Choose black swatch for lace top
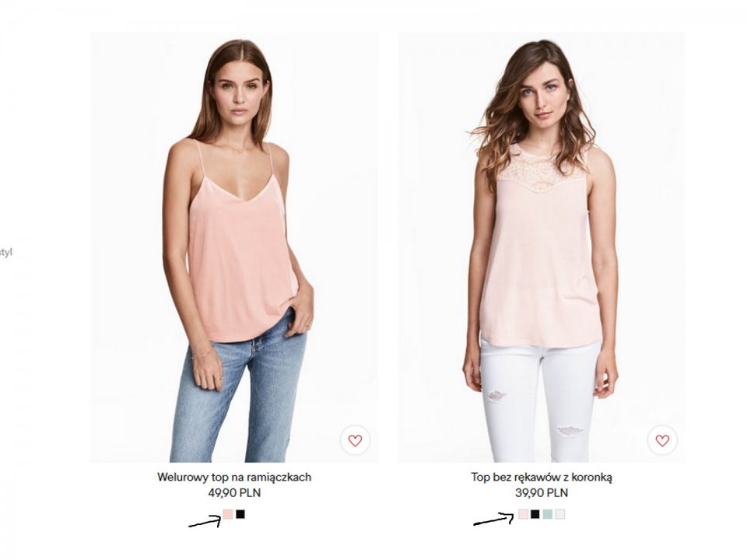Image resolution: width=747 pixels, height=560 pixels. click(535, 514)
